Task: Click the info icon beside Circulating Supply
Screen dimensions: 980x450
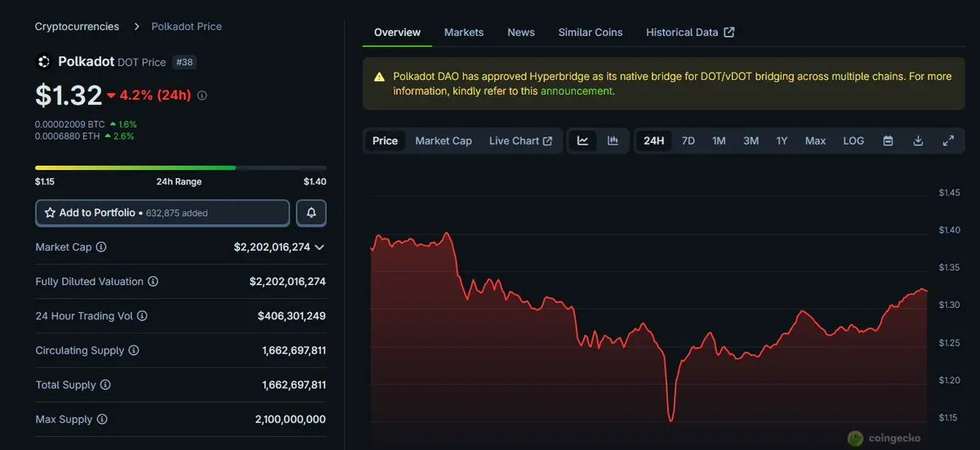Action: tap(134, 350)
